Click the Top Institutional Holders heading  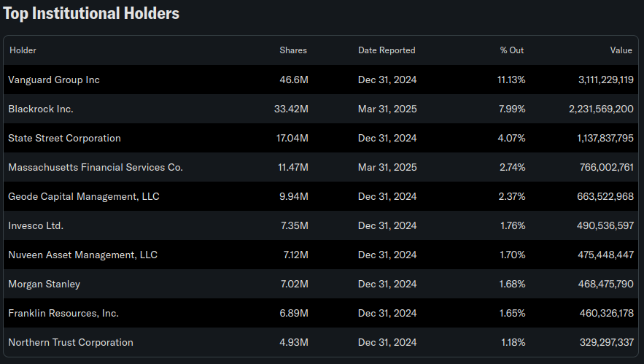(x=91, y=13)
